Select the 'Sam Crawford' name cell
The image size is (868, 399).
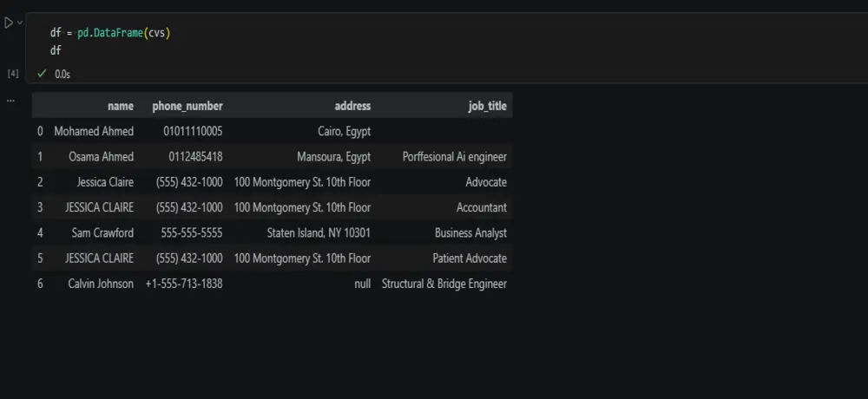102,233
